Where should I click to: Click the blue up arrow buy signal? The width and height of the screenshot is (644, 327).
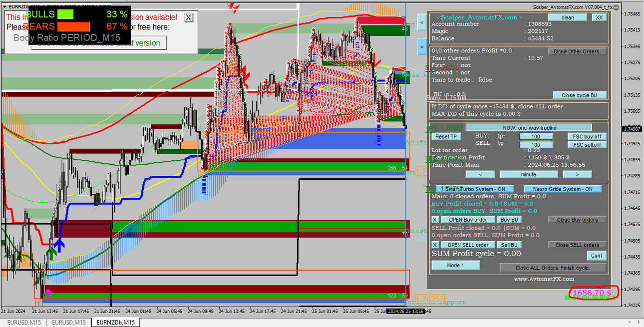coord(59,245)
